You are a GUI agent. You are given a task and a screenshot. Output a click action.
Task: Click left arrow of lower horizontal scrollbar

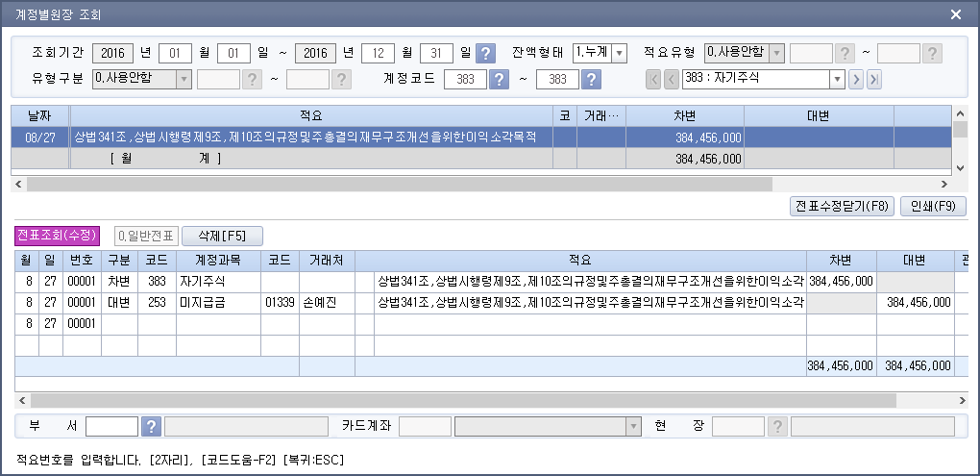pyautogui.click(x=22, y=400)
